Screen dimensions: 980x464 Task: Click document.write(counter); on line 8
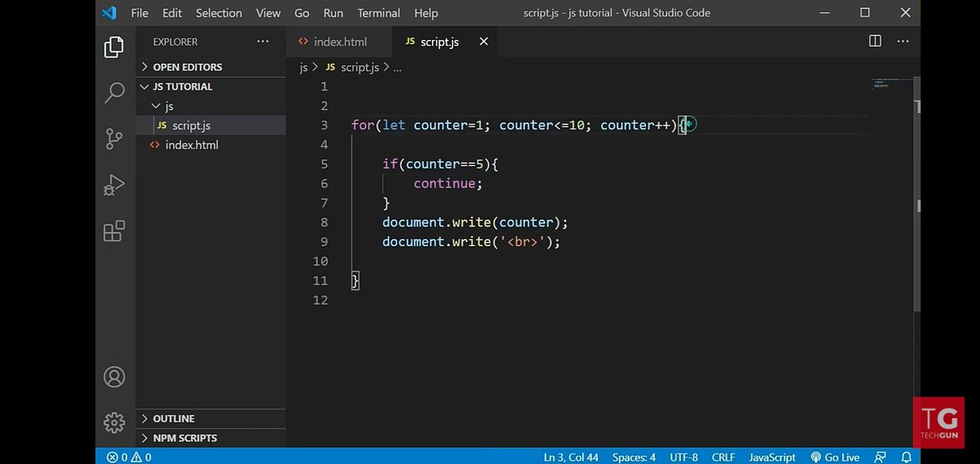tap(474, 222)
